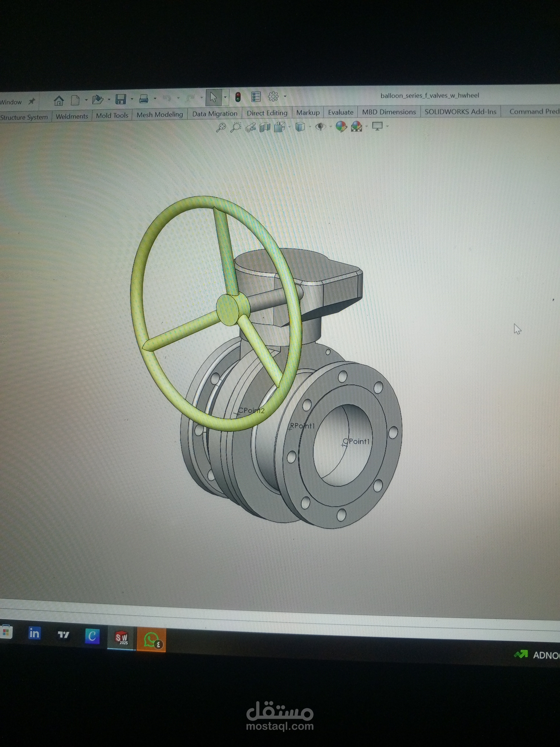Click the balloon_series_f_valves_w_hwheel document title
Image resolution: width=560 pixels, height=747 pixels.
[x=429, y=96]
